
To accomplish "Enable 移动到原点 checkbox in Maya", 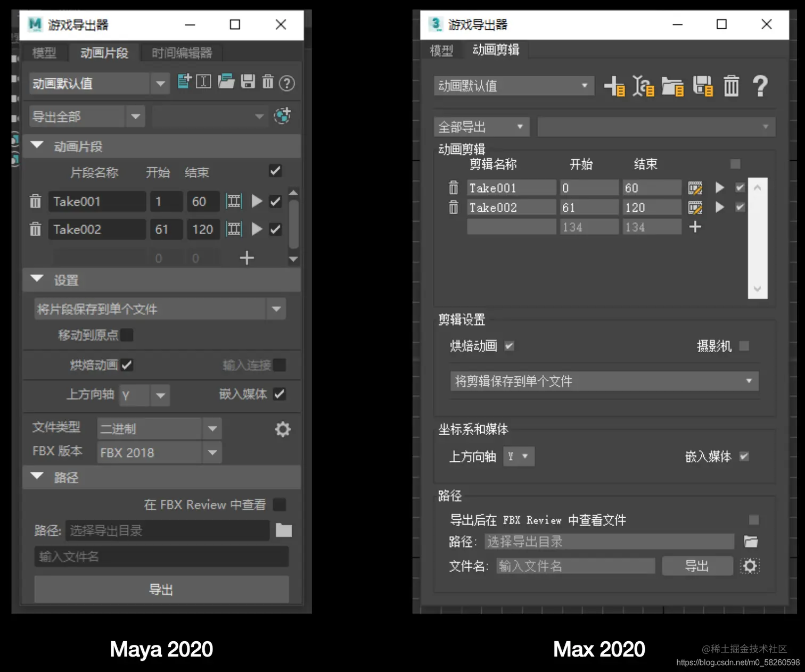I will (127, 335).
